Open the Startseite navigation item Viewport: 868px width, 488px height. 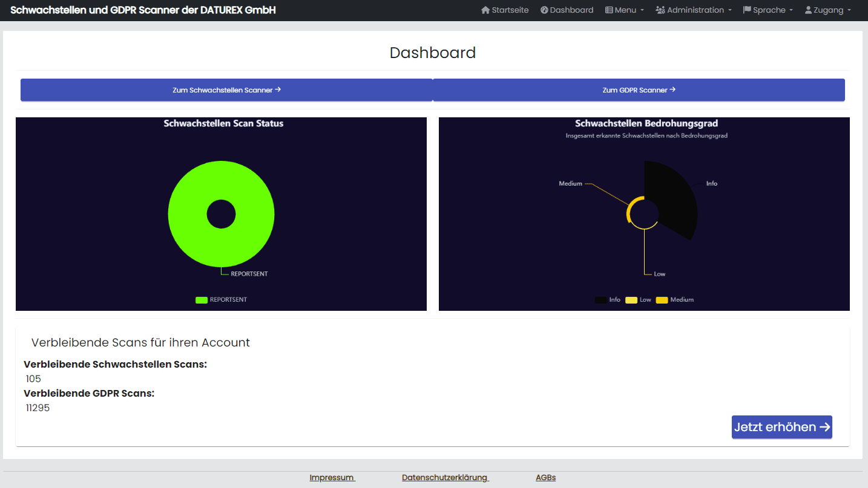(510, 10)
